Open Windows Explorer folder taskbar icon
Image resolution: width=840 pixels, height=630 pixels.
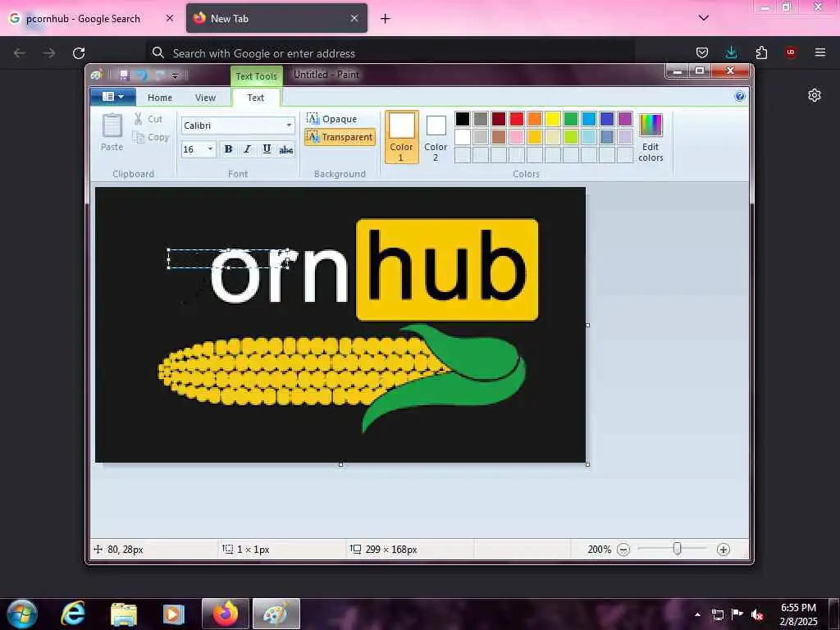click(124, 614)
